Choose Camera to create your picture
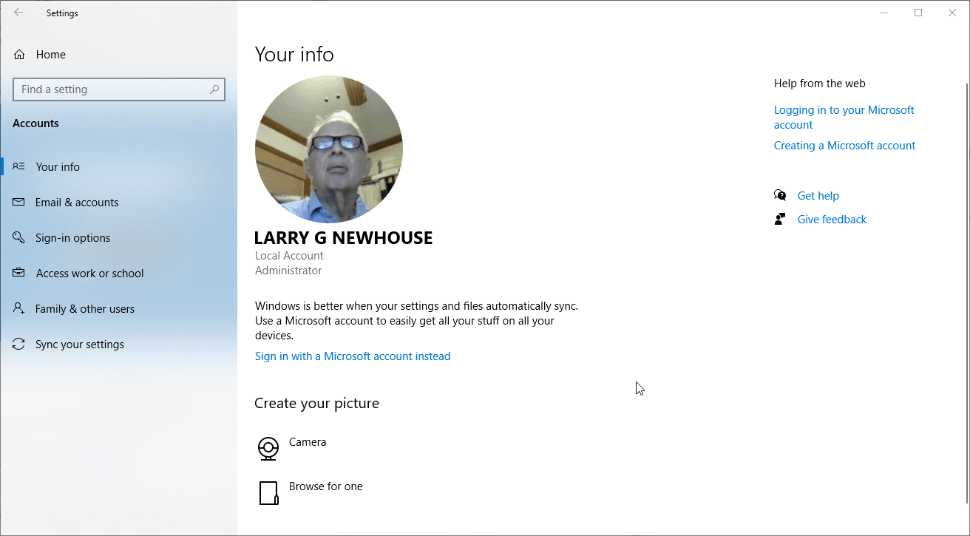 (x=307, y=442)
